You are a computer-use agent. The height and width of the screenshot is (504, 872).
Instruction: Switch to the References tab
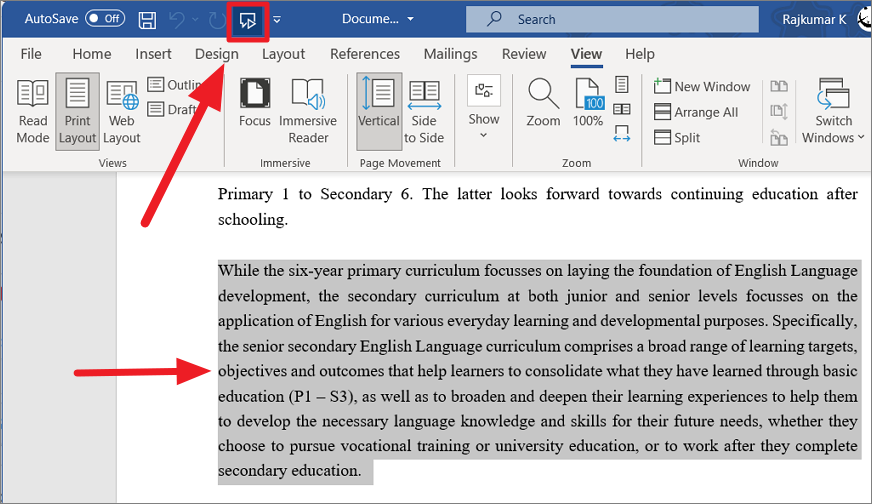point(365,54)
